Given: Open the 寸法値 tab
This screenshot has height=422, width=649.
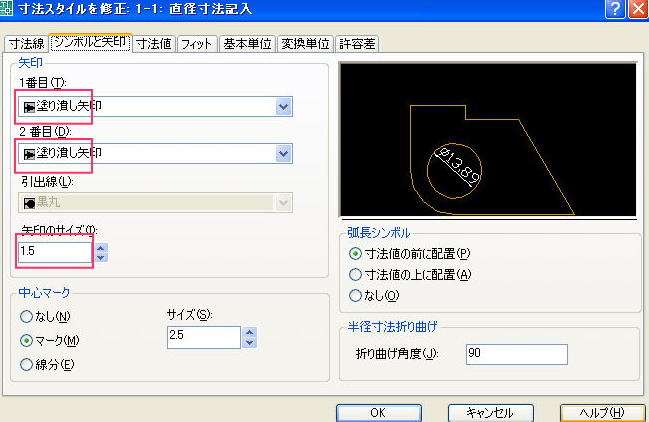Looking at the screenshot, I should click(154, 43).
